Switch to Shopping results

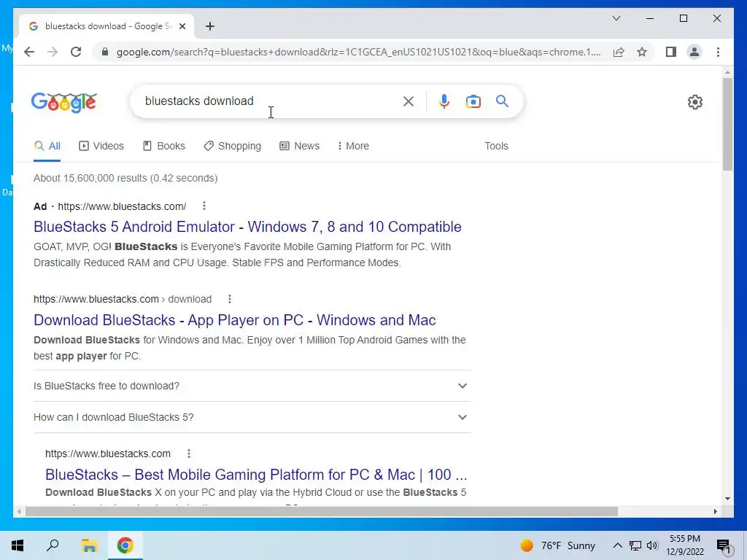[x=232, y=146]
